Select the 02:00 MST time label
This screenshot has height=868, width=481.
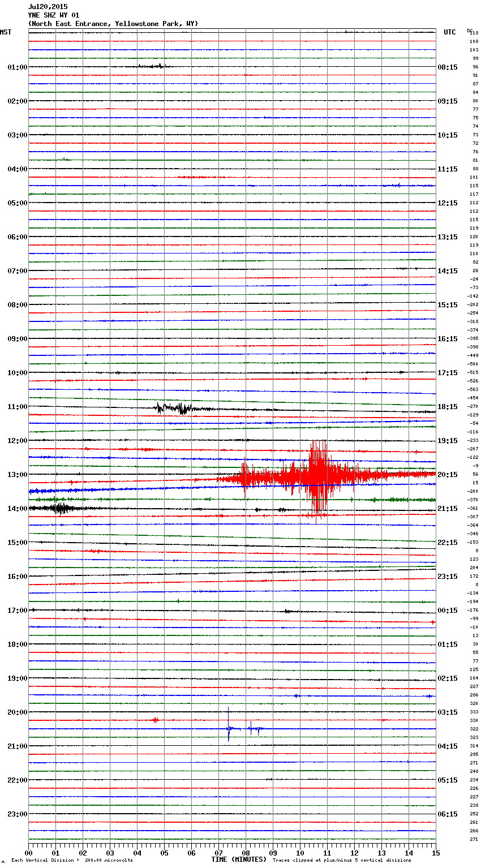pyautogui.click(x=17, y=101)
